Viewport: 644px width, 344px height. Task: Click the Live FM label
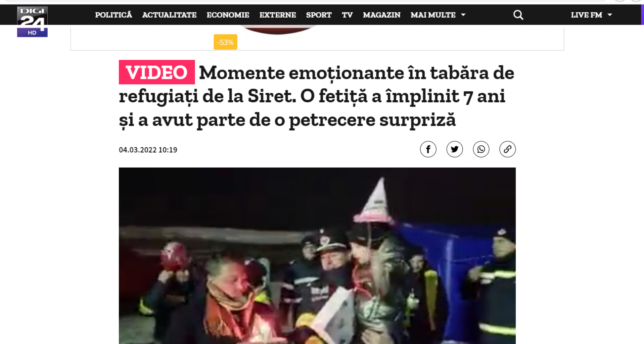click(x=586, y=15)
